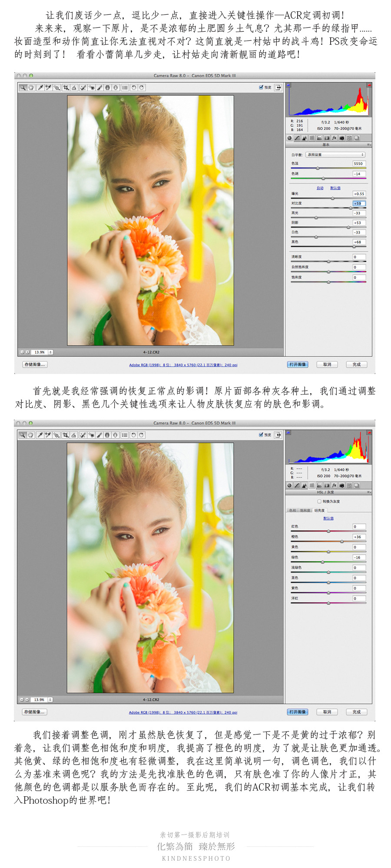This screenshot has height=868, width=391.
Task: Check the 转换为灰度 checkbox
Action: pyautogui.click(x=319, y=501)
